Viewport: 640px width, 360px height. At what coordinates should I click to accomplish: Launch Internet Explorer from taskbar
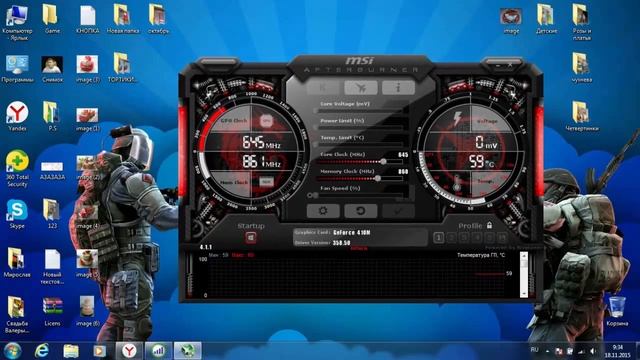click(41, 351)
